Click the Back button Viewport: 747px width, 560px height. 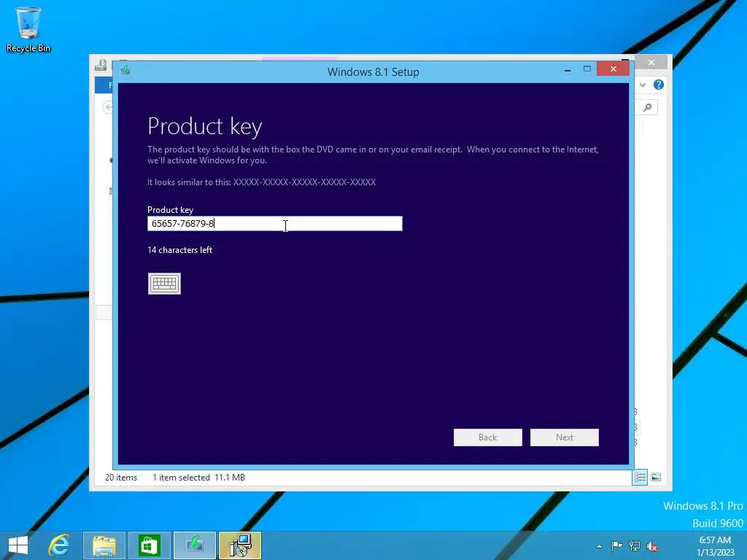488,437
